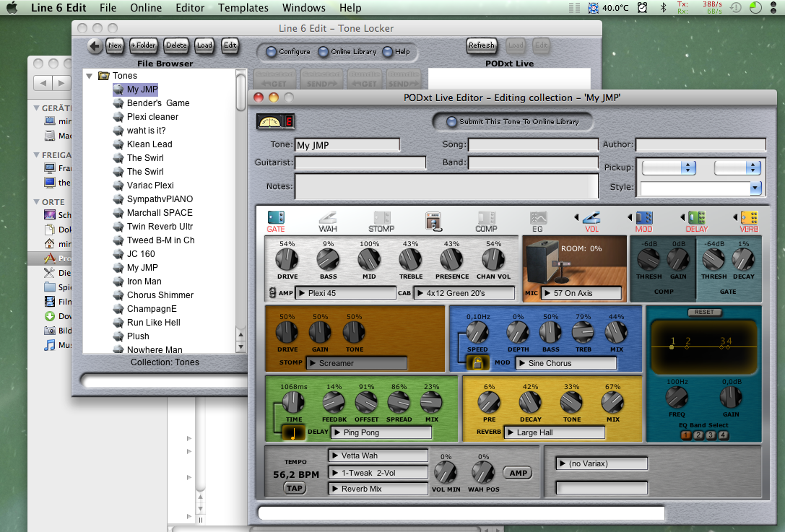The width and height of the screenshot is (785, 532).
Task: Toggle the STOMP effect icon
Action: click(x=381, y=218)
